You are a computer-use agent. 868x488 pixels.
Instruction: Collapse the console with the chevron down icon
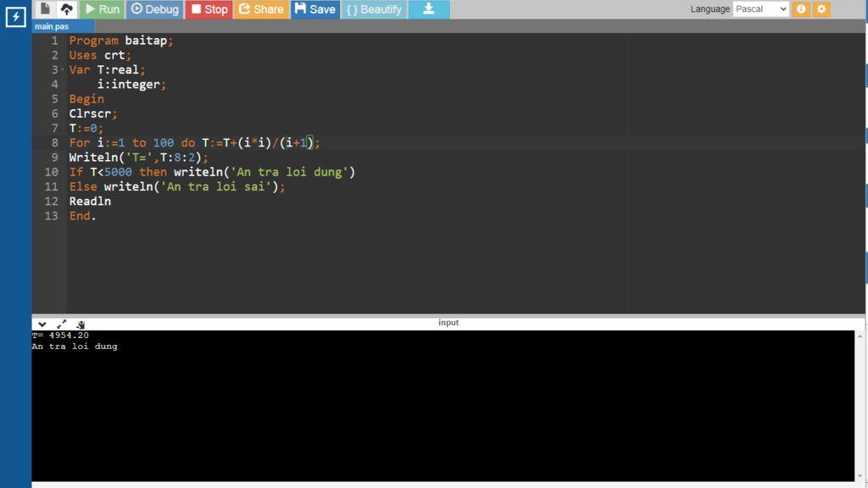point(42,324)
